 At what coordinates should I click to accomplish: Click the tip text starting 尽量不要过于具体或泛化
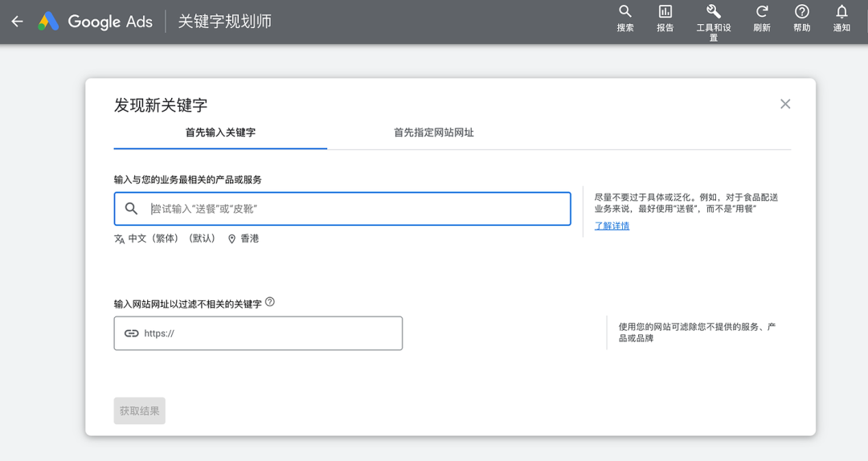(x=686, y=203)
